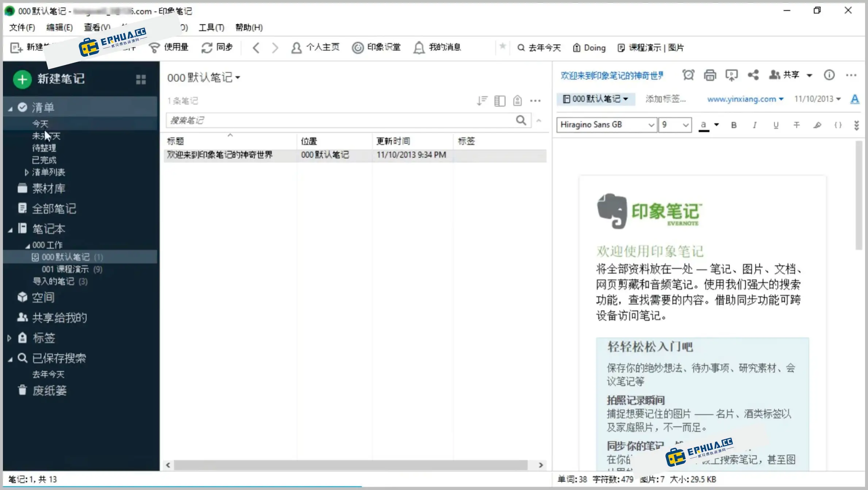Open the font size 9 dropdown
Screen dimensions: 868x490
(685, 125)
